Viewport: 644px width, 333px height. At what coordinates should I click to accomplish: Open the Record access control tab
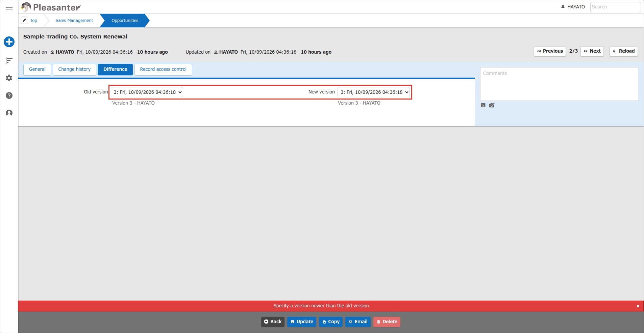coord(163,70)
